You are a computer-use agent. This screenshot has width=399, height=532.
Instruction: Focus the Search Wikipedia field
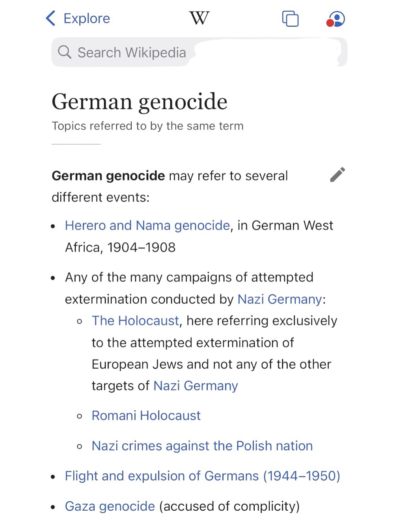click(x=199, y=52)
